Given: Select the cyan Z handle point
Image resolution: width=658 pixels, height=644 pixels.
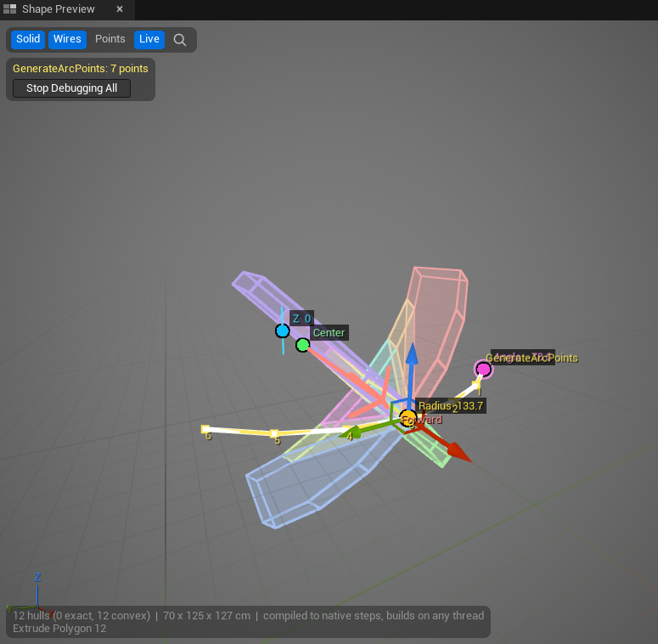Looking at the screenshot, I should point(283,330).
